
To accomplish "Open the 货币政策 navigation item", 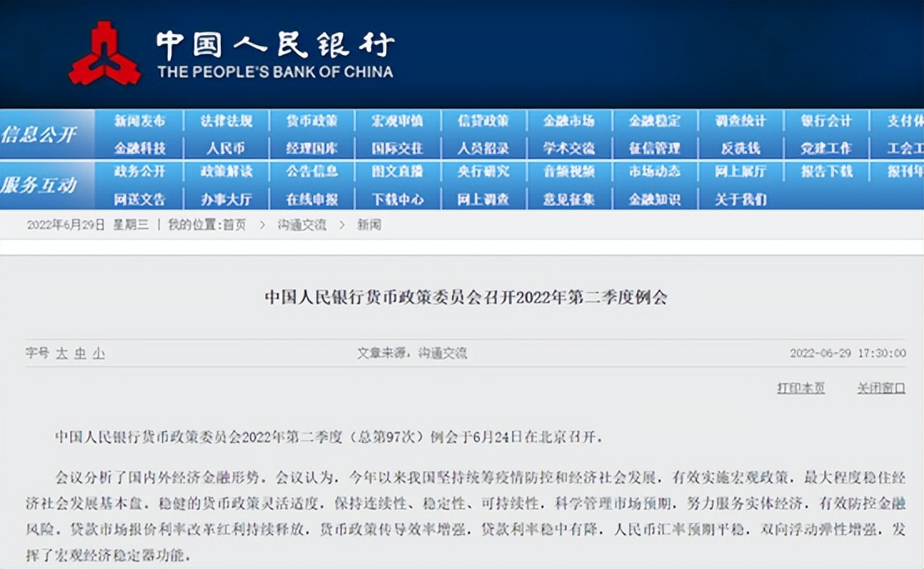I will (311, 121).
